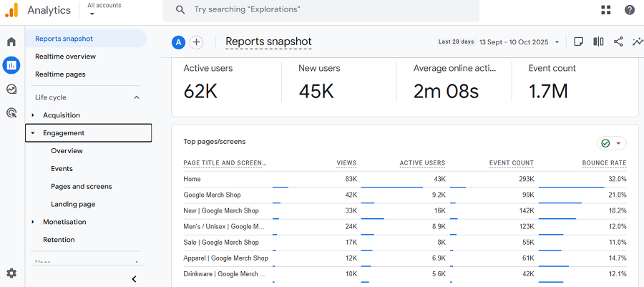Click the Customize report note icon

(x=579, y=42)
